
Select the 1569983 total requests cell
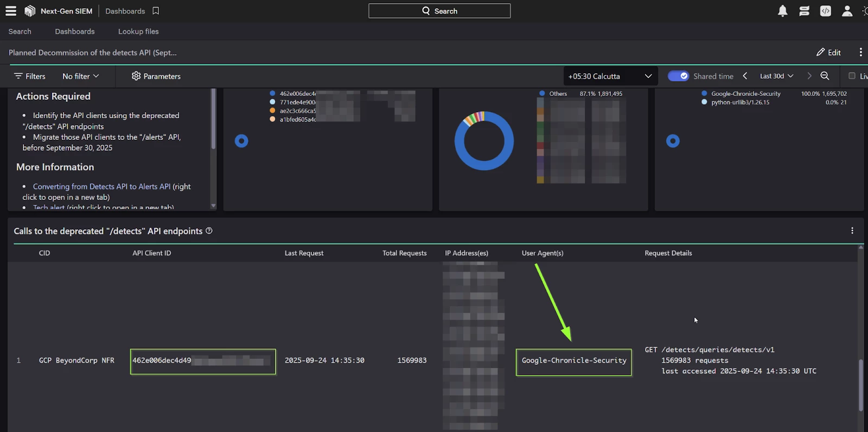click(412, 360)
